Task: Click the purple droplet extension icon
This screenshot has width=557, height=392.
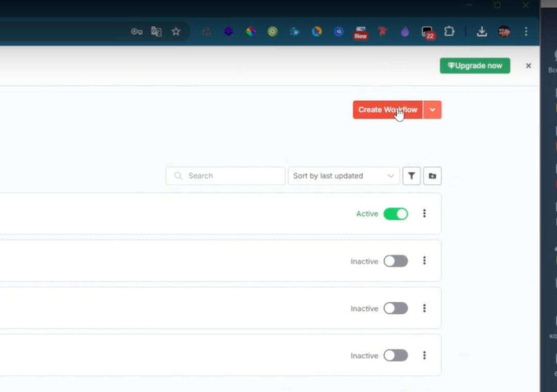Action: click(x=405, y=32)
